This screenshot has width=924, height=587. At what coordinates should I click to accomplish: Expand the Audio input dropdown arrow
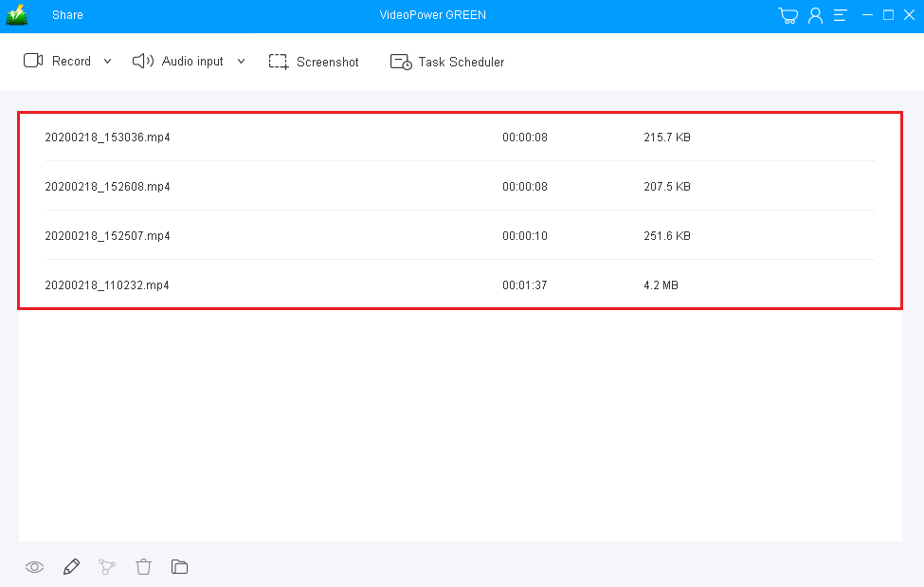click(241, 61)
